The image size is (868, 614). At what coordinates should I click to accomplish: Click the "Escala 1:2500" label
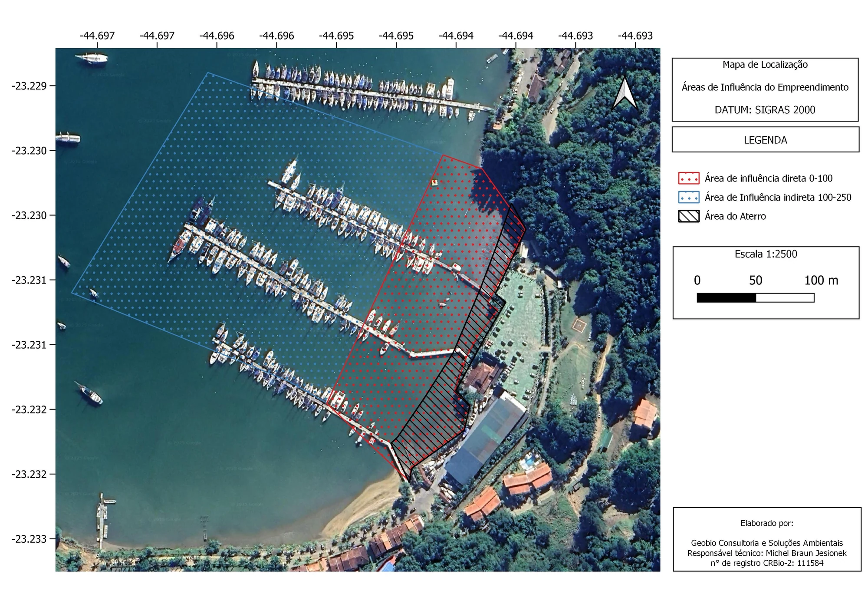(x=766, y=254)
